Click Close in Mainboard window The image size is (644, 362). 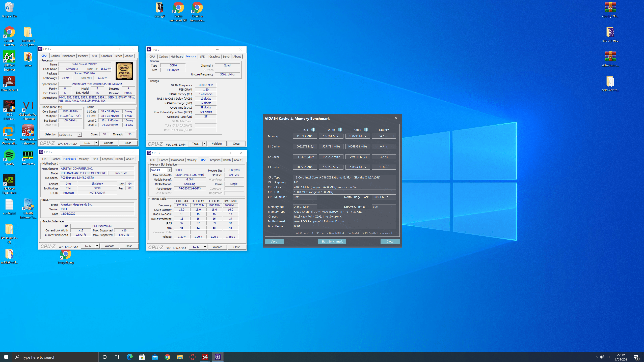coord(129,246)
